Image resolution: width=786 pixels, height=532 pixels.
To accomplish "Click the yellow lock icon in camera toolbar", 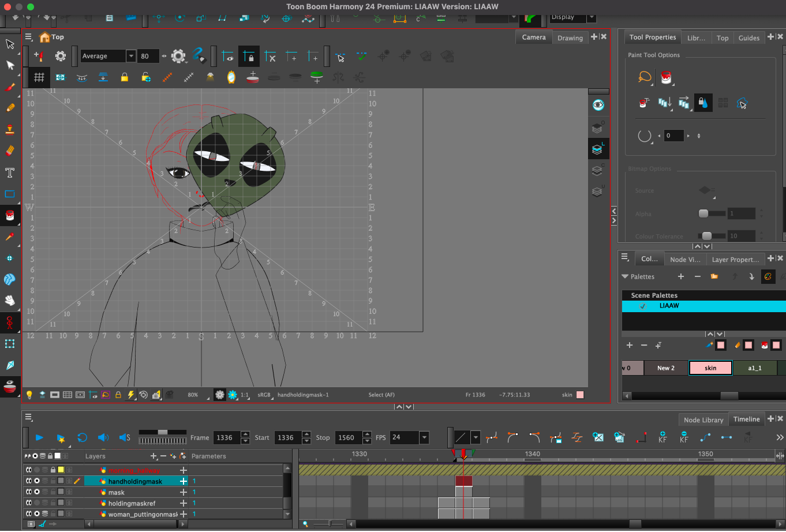I will 124,77.
